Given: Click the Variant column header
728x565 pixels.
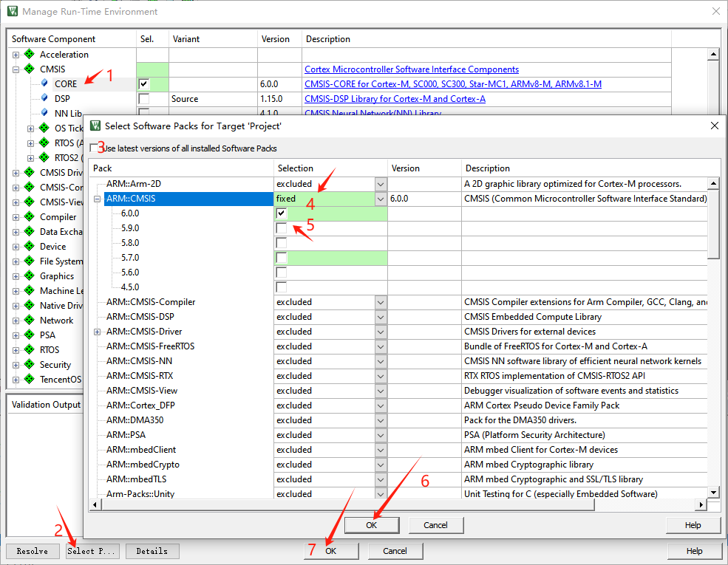Looking at the screenshot, I should coord(213,39).
